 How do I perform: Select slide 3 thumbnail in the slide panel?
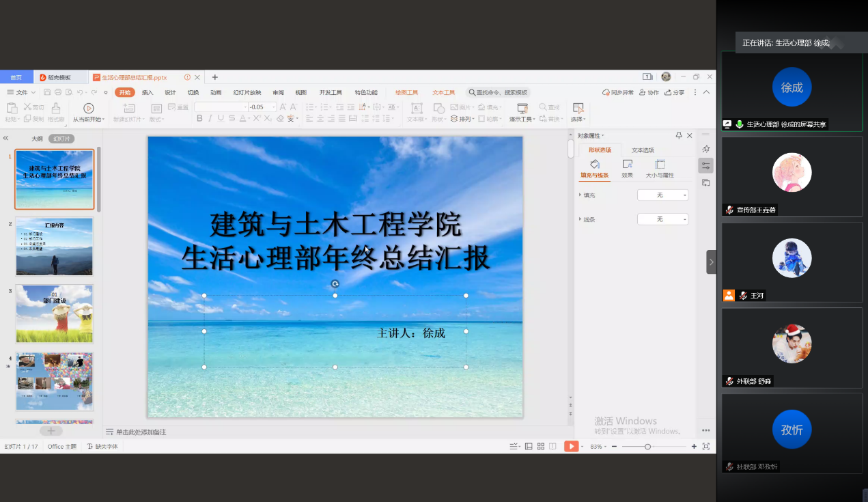coord(54,313)
